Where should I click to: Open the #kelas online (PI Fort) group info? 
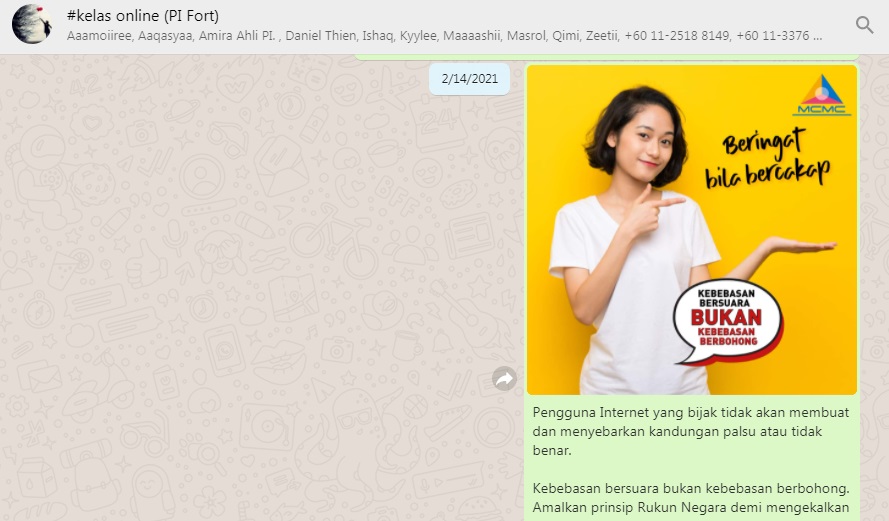[x=143, y=16]
